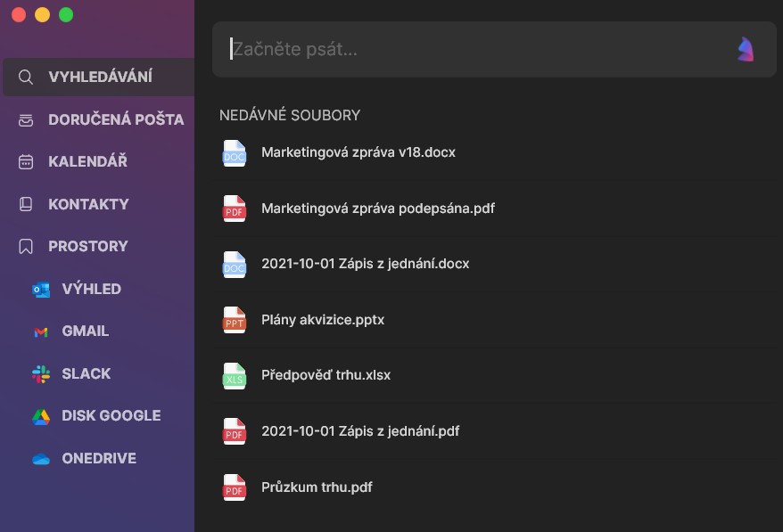The image size is (783, 532).
Task: Click the calendar icon in sidebar
Action: coord(27,162)
